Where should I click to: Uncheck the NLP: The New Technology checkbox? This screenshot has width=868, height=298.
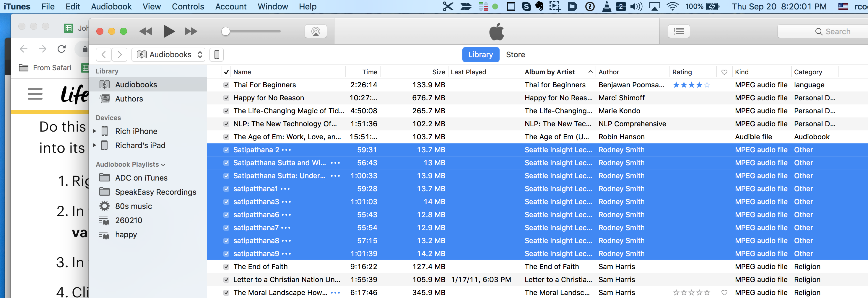pyautogui.click(x=226, y=124)
